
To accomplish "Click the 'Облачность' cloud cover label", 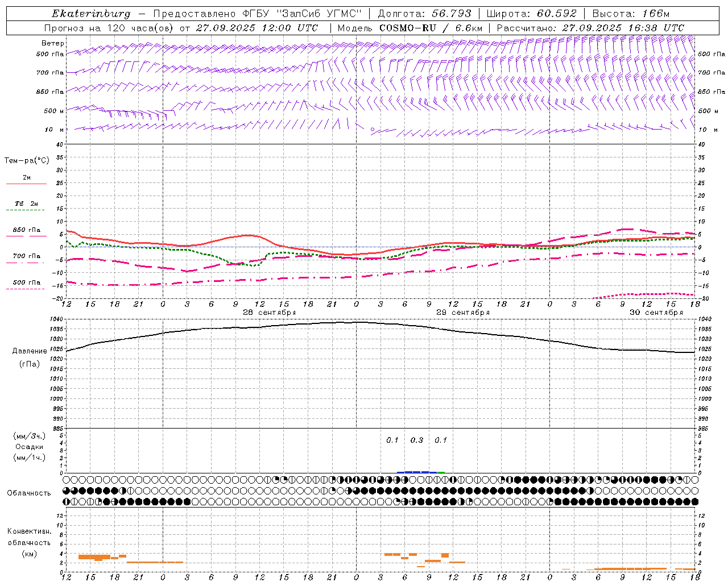I will (x=29, y=493).
